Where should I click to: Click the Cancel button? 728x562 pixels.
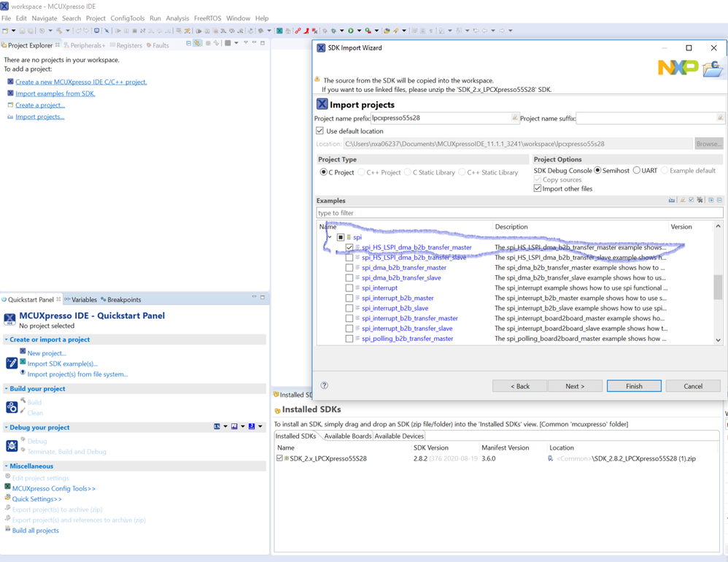[693, 386]
